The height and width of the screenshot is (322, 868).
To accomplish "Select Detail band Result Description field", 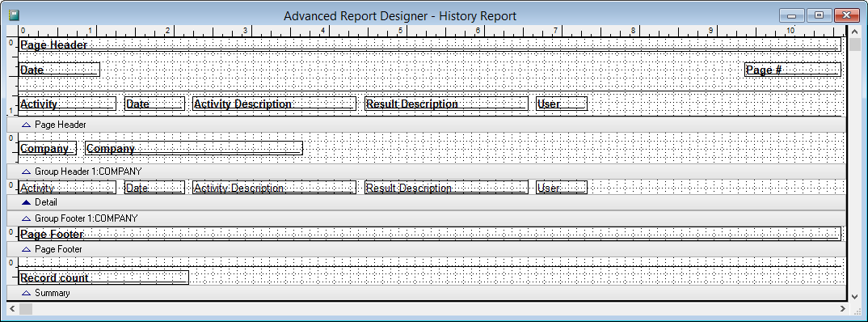I will [x=446, y=188].
